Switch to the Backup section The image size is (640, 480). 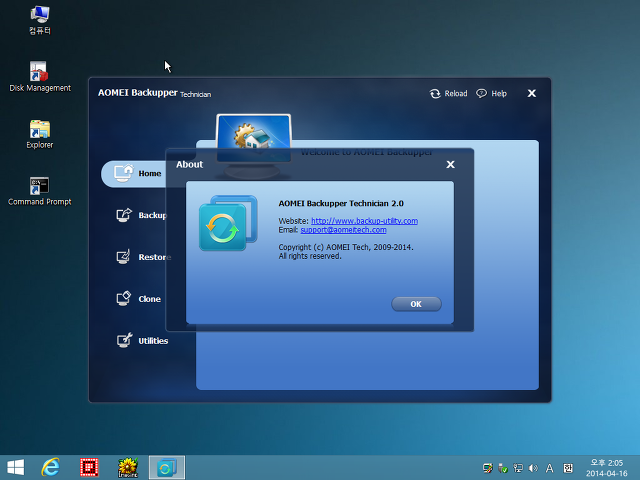(x=141, y=215)
